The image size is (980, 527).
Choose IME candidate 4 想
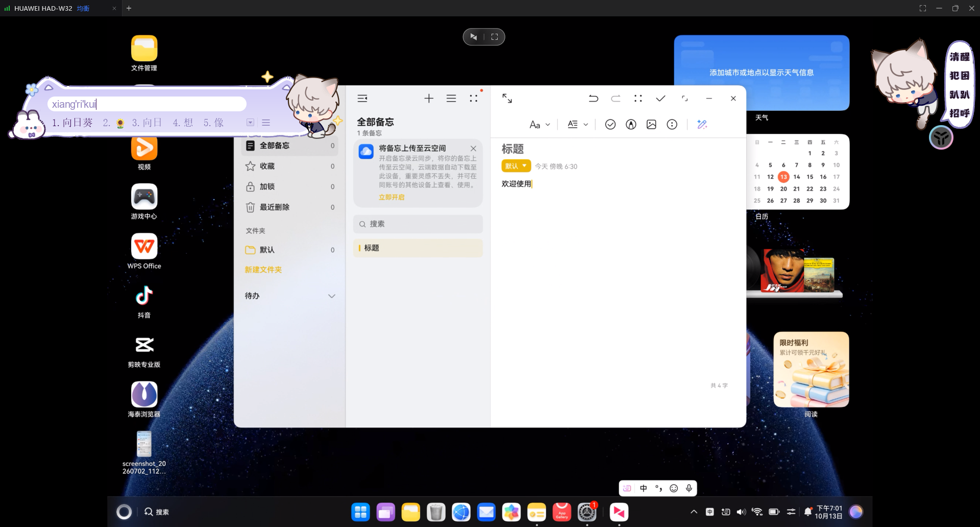point(183,123)
